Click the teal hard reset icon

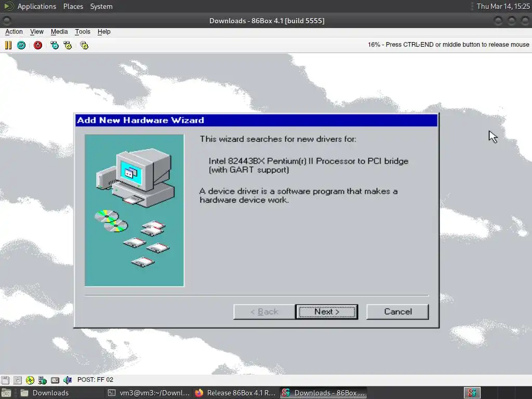coord(21,45)
